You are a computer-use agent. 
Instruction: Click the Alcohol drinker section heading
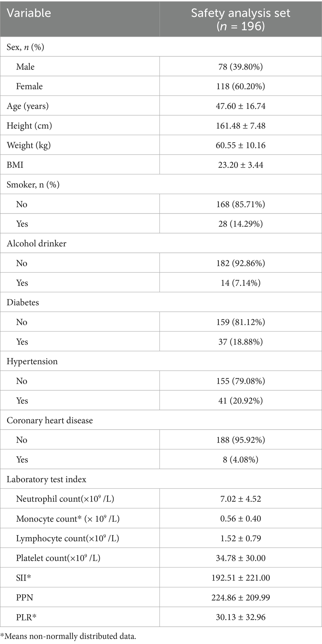point(37,243)
